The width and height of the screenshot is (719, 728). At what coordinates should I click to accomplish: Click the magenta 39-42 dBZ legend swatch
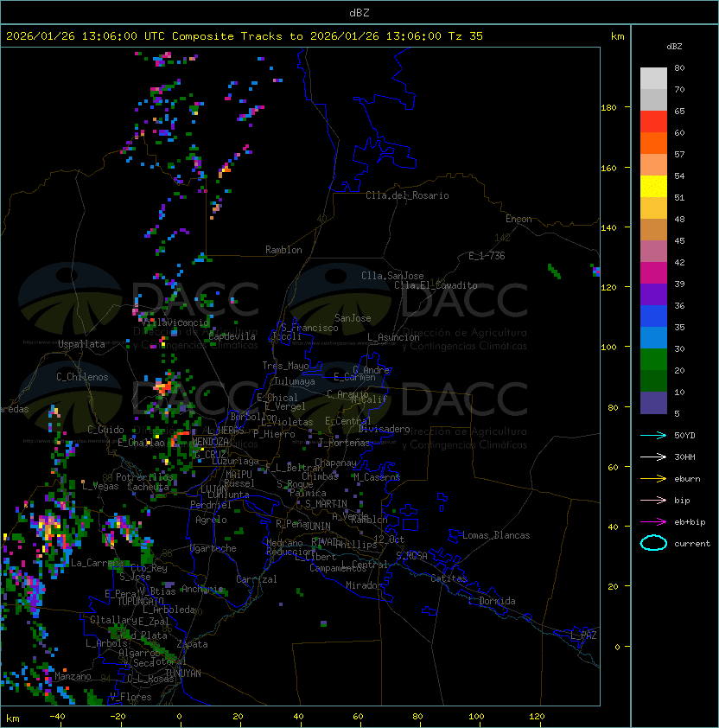pyautogui.click(x=653, y=272)
